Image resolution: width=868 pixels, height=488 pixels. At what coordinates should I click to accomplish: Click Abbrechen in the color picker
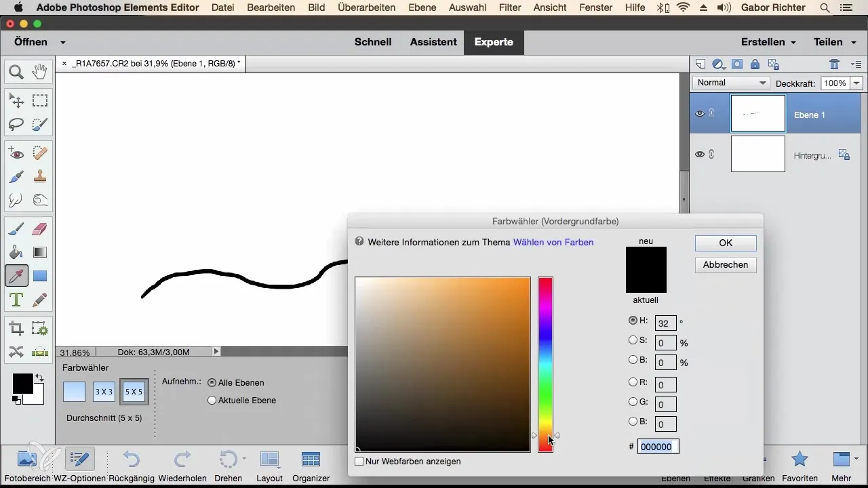(x=726, y=265)
